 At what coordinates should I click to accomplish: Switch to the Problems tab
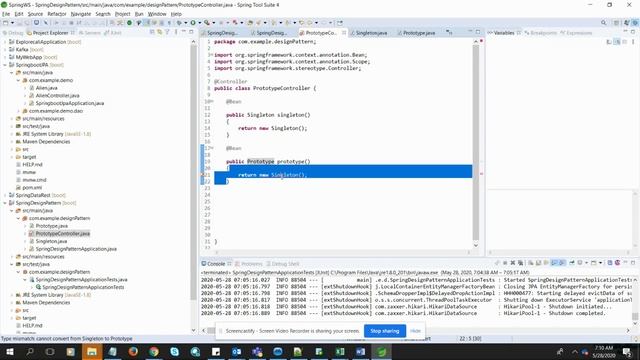coord(248,264)
